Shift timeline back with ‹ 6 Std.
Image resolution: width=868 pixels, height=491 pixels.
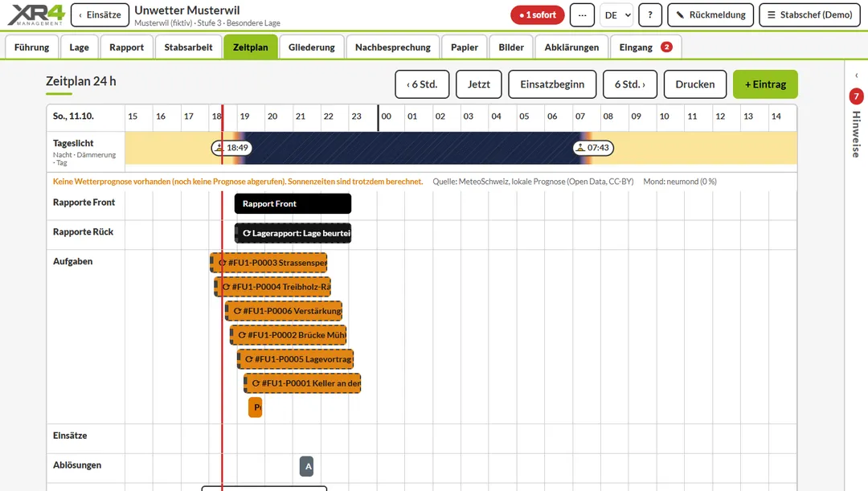[423, 84]
